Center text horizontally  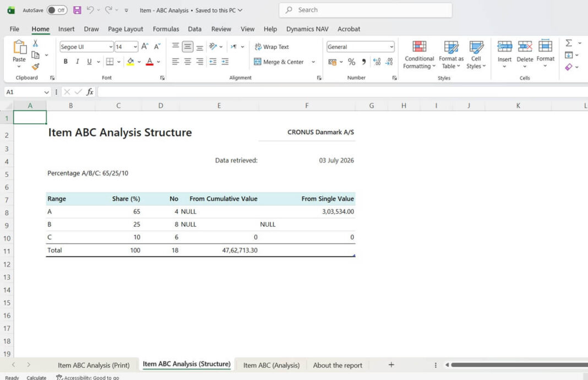click(188, 62)
